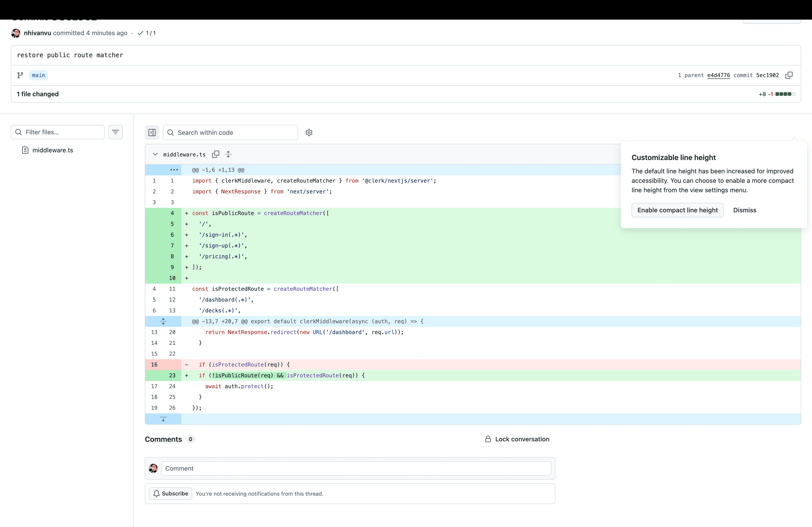Screen dimensions: 812x527
Task: Open the main branch label
Action: tap(38, 75)
